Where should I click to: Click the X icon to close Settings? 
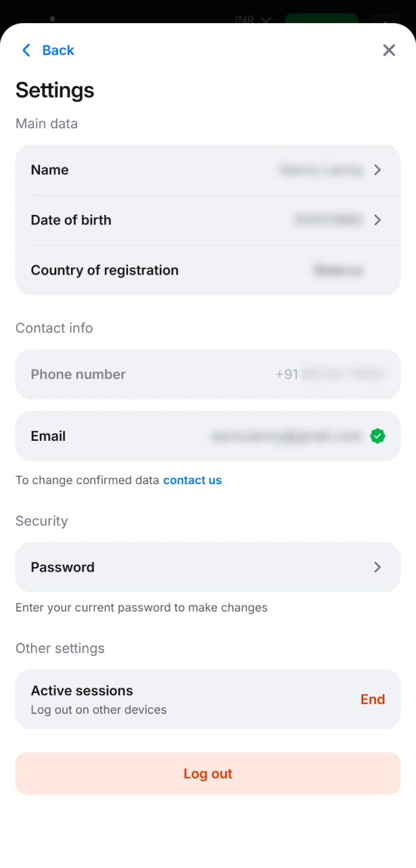point(389,50)
